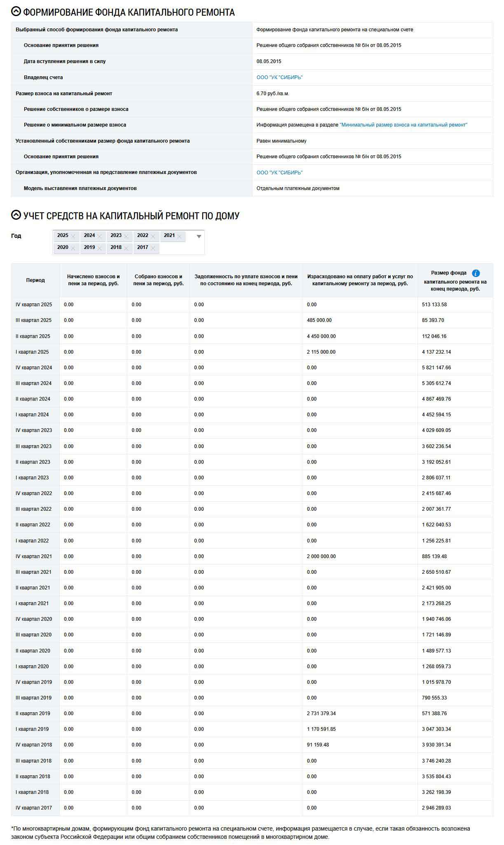The height and width of the screenshot is (845, 504).
Task: Deselect the 2020 year chip
Action: coord(73,249)
